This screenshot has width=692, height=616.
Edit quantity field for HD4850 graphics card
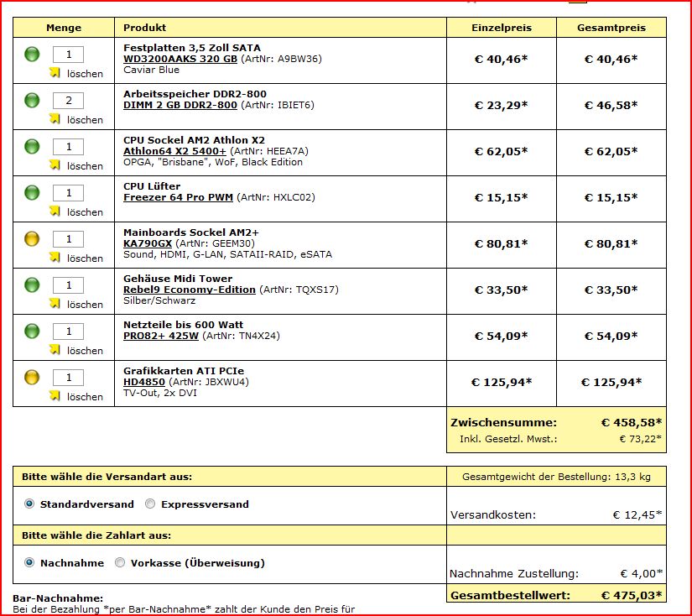pos(69,377)
